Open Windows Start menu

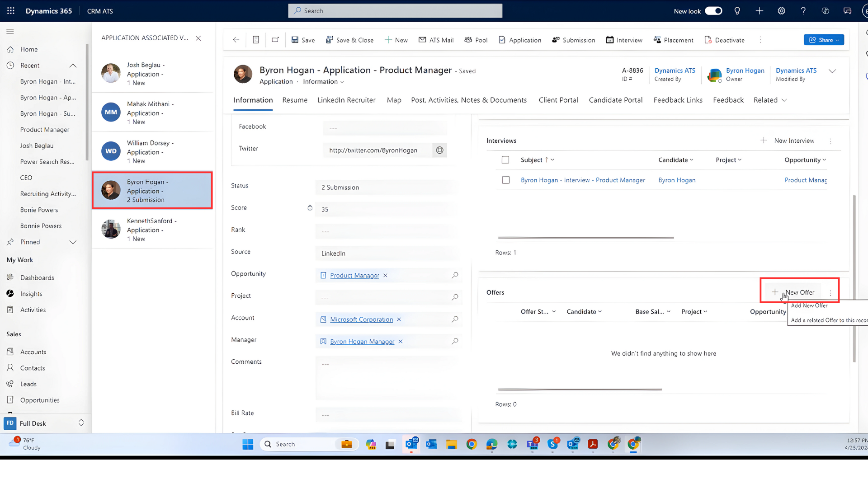tap(248, 444)
